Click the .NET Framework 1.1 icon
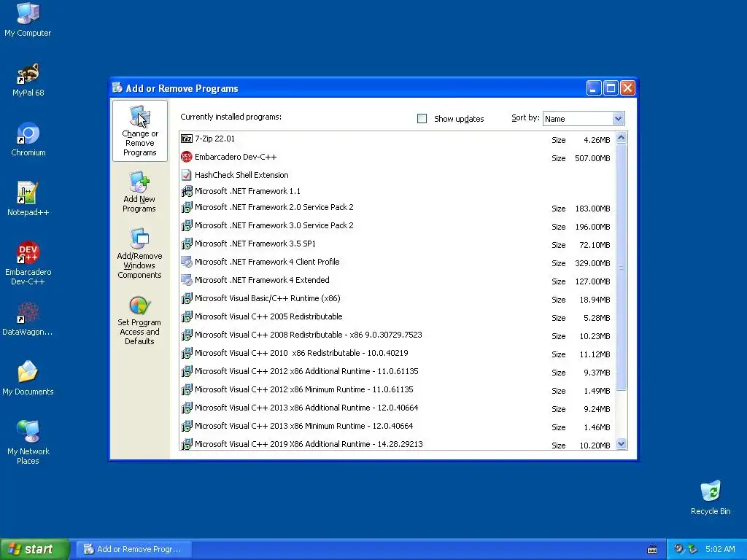This screenshot has height=560, width=747. pos(187,192)
